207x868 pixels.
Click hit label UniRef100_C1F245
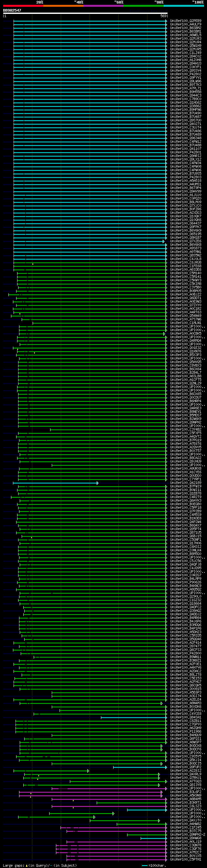(186, 828)
